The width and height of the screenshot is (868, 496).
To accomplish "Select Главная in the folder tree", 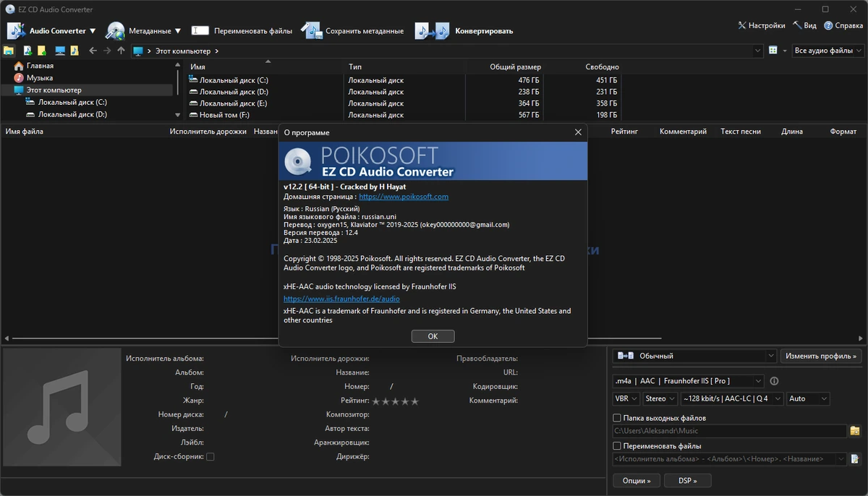I will coord(40,66).
